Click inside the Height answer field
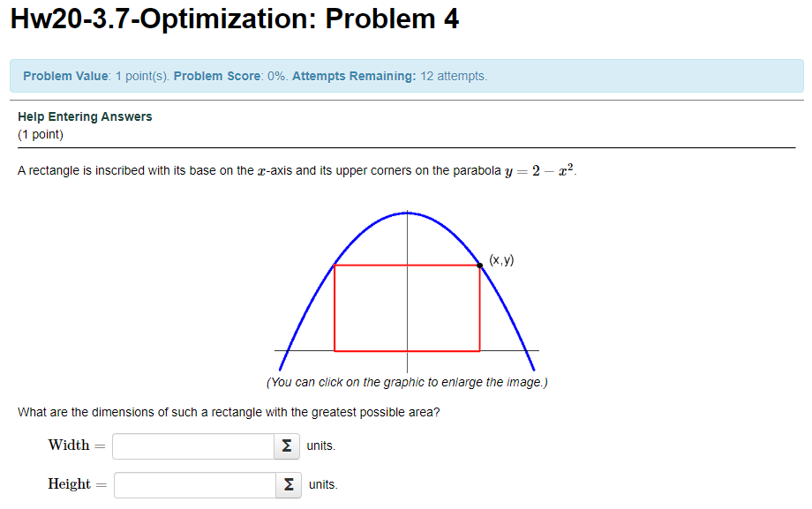 [194, 484]
